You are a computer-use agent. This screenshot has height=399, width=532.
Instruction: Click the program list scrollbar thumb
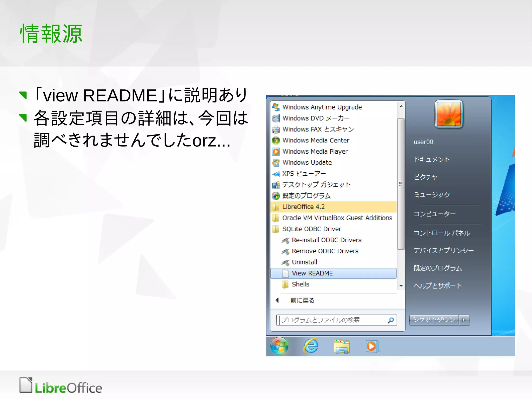[x=401, y=184]
